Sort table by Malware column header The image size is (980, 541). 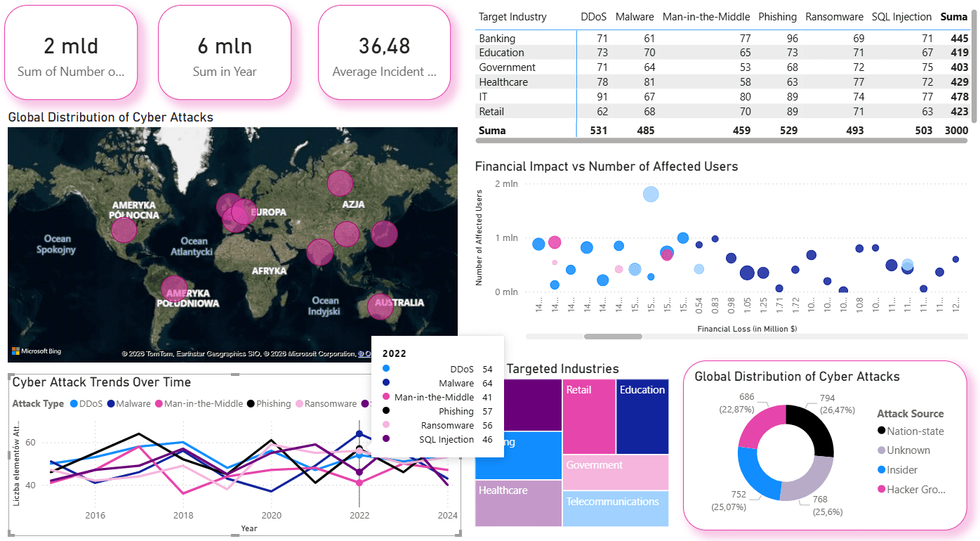[635, 17]
